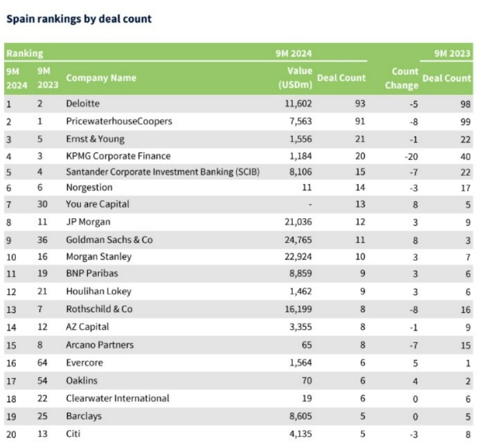Click the 'Arcano Partners' name
481x448 pixels.
tap(100, 345)
